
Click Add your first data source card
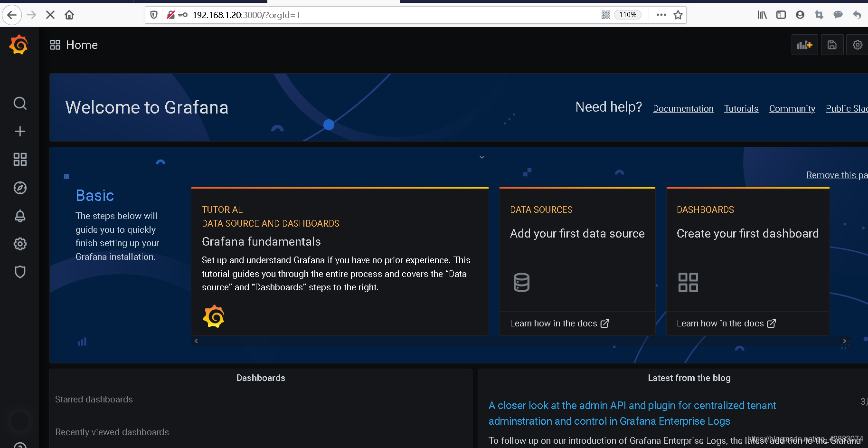coord(577,249)
